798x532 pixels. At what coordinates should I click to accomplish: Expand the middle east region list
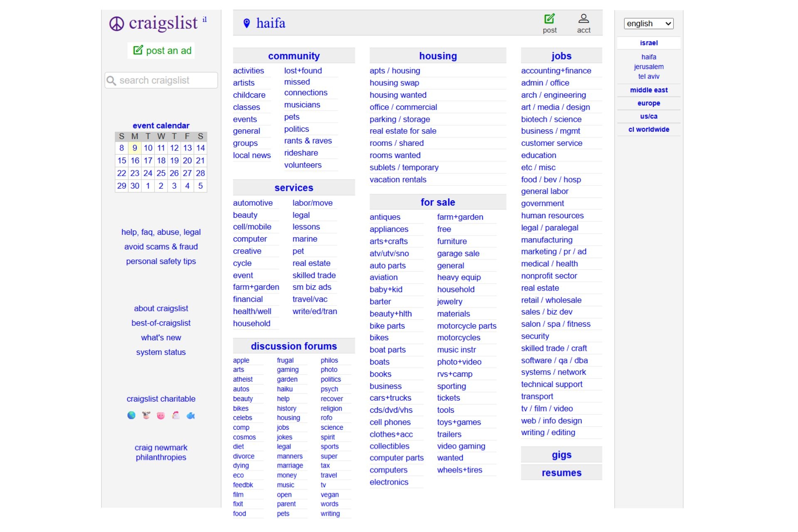[x=648, y=90]
